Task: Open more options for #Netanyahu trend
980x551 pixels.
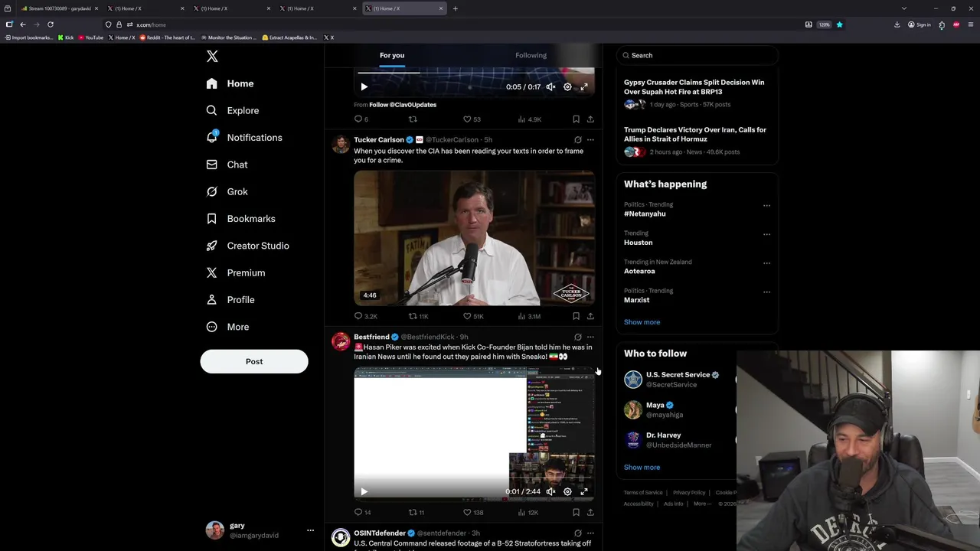Action: coord(766,206)
